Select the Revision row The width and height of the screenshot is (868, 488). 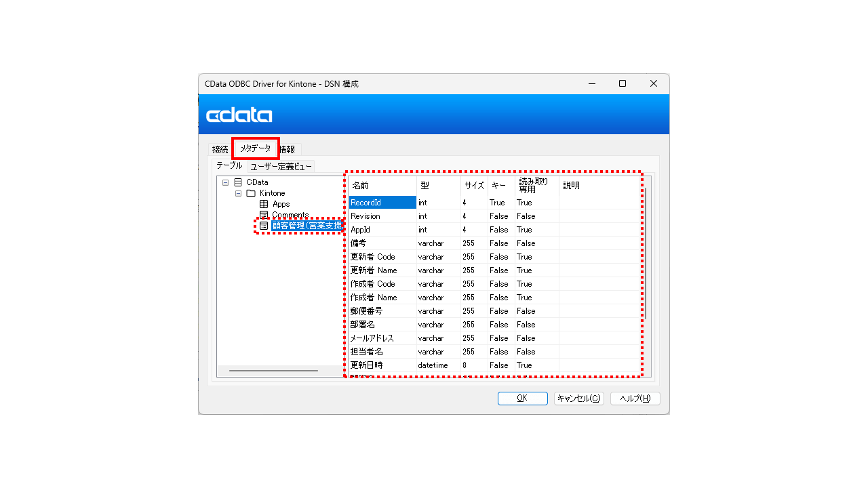coord(494,216)
